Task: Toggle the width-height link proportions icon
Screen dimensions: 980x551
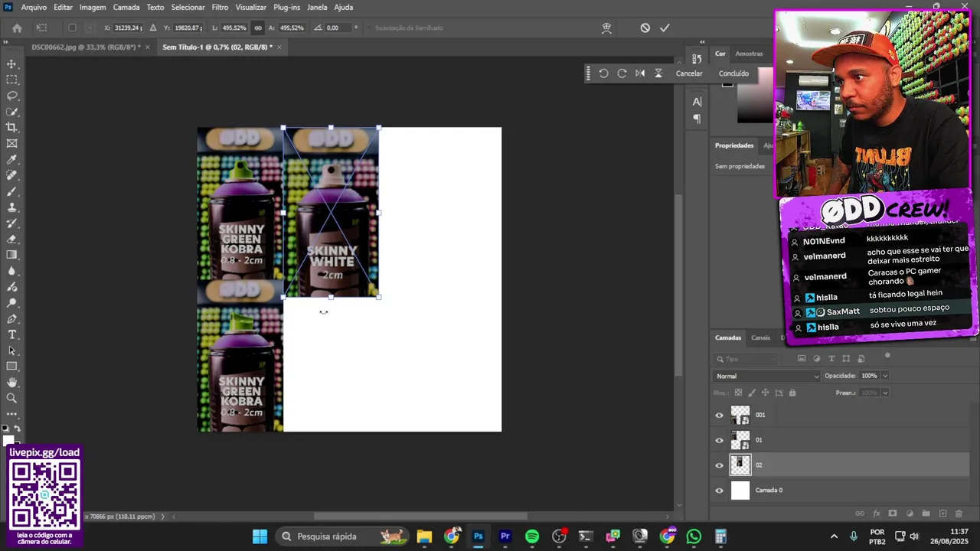Action: [258, 28]
